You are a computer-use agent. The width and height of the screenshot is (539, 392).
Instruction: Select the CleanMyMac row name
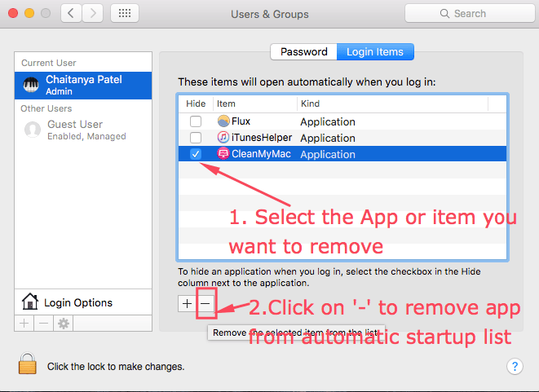tap(261, 154)
